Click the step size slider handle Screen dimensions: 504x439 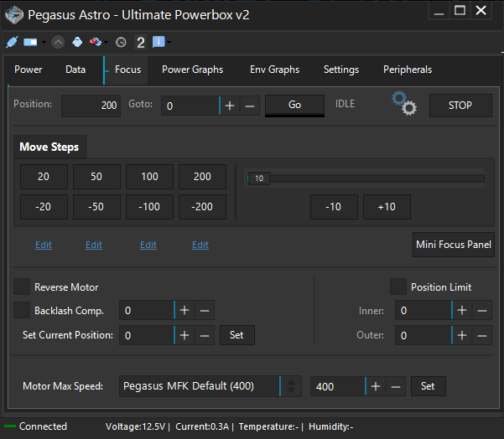pos(259,178)
